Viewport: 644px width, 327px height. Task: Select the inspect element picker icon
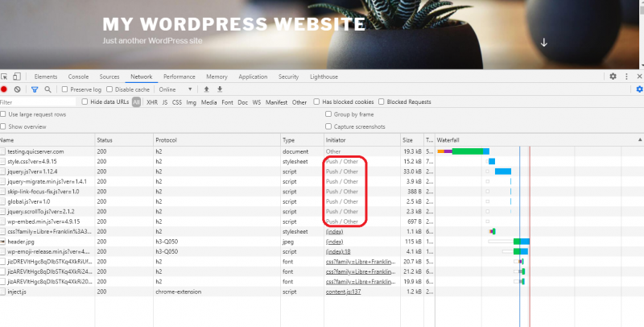click(4, 77)
